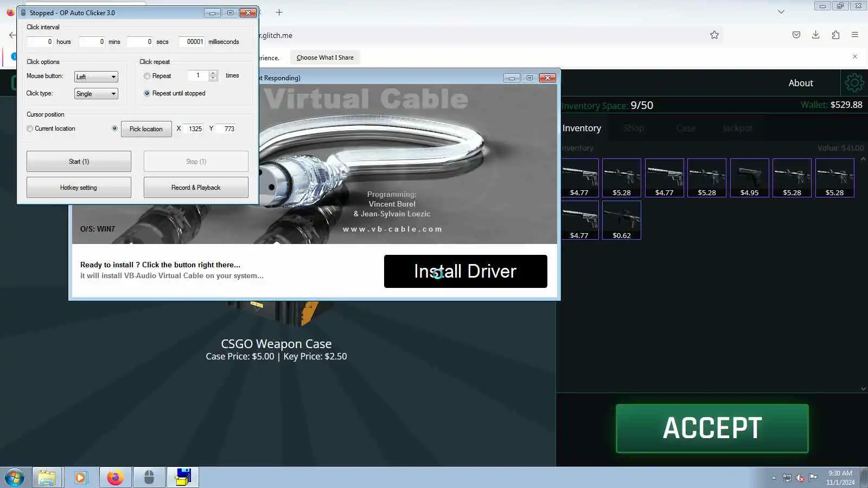Image resolution: width=868 pixels, height=488 pixels.
Task: Click the taskbar clock showing 9:30 AM
Action: point(840,478)
